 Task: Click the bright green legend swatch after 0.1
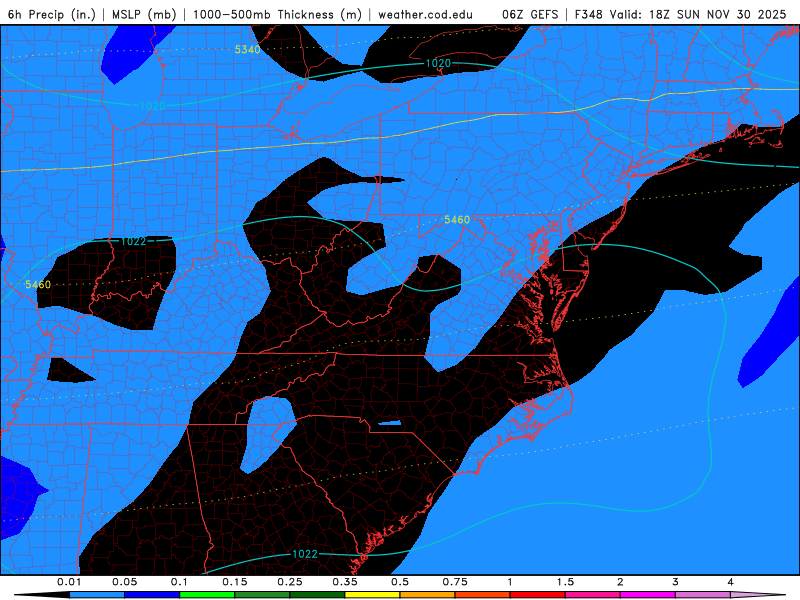207,595
